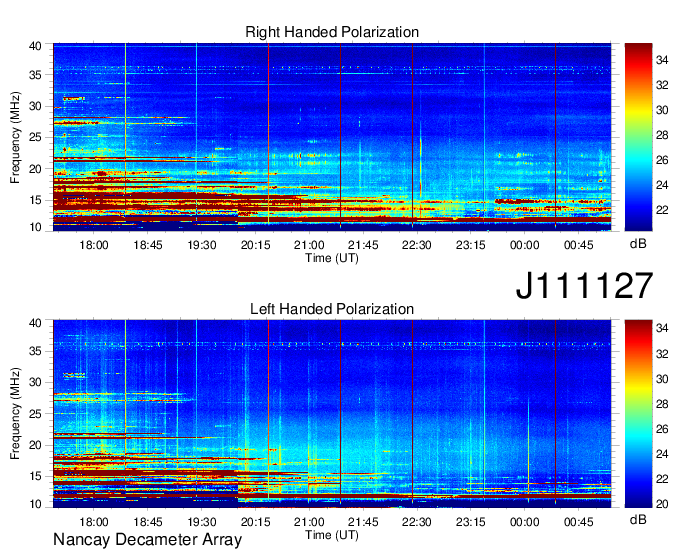This screenshot has height=552, width=680.
Task: Click the "15" MHz tick on the Right Handed plot
Action: [x=35, y=200]
